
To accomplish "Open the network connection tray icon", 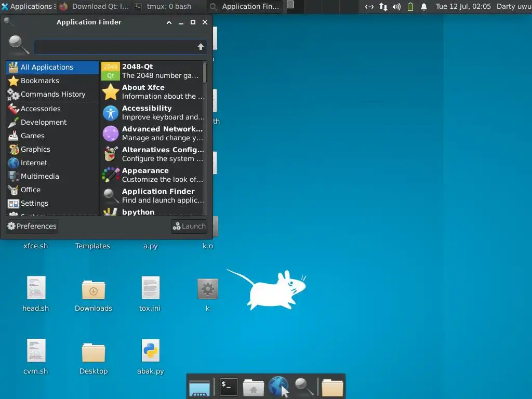I will click(x=369, y=7).
